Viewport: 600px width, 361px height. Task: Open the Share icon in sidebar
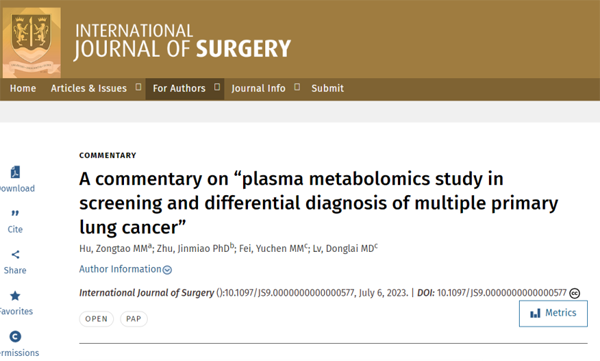coord(15,255)
